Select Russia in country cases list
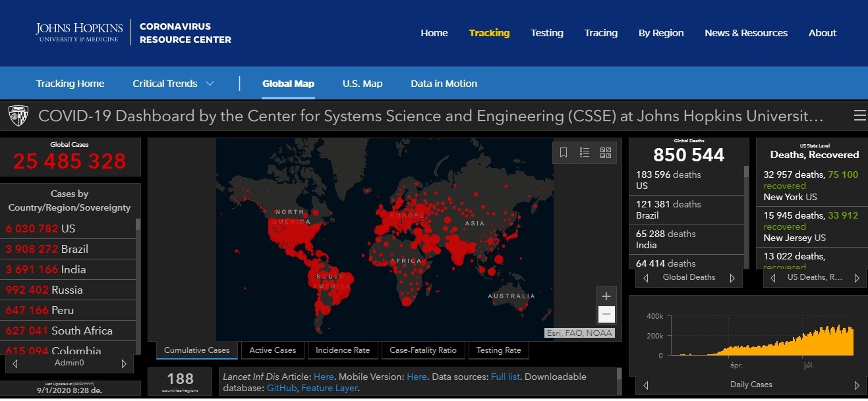 coord(69,290)
